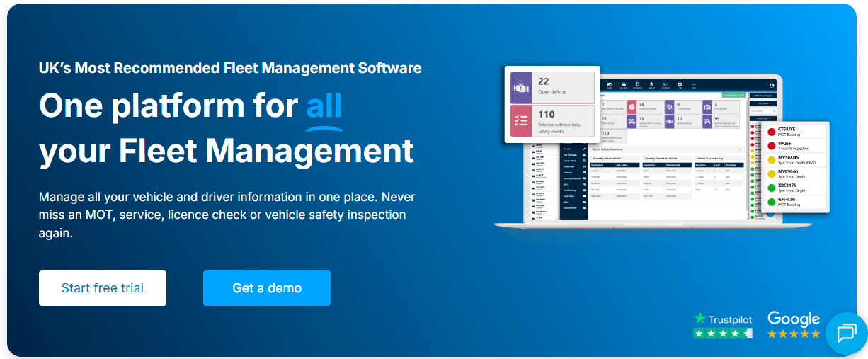868x359 pixels.
Task: Click the engine icon on Open defects card
Action: pos(521,87)
